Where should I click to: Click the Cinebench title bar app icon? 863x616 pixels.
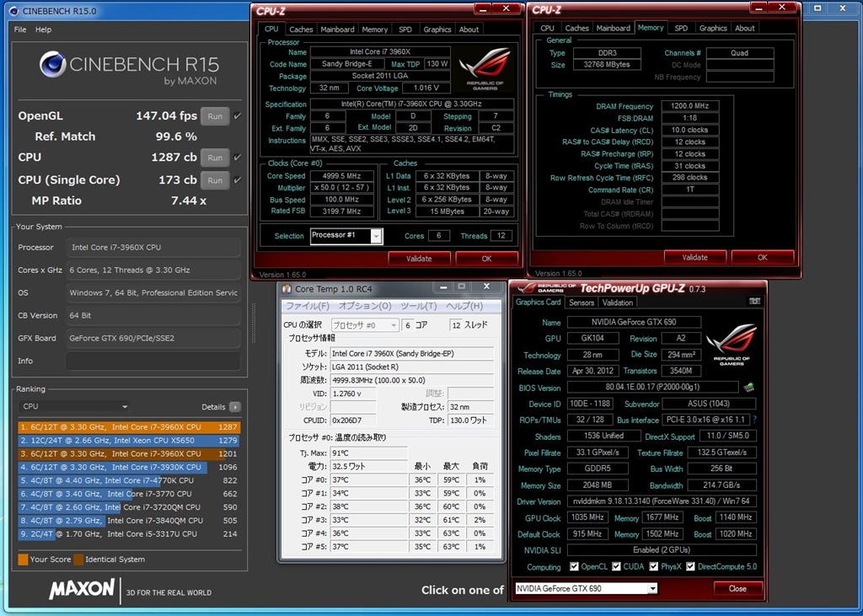click(12, 10)
